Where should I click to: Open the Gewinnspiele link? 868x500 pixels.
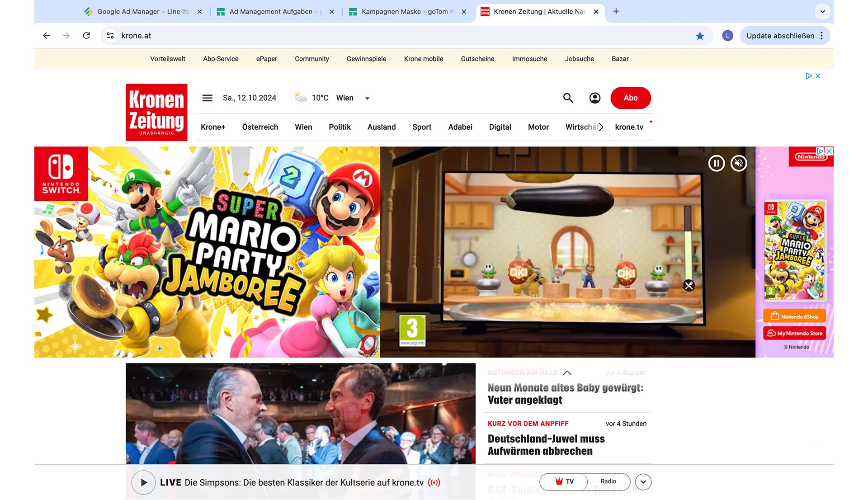coord(366,59)
